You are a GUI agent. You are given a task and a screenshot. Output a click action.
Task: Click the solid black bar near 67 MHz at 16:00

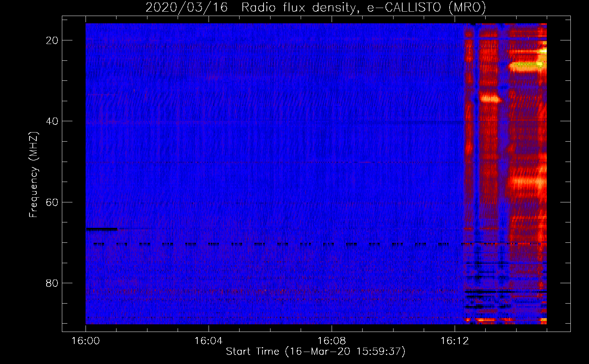(x=102, y=229)
